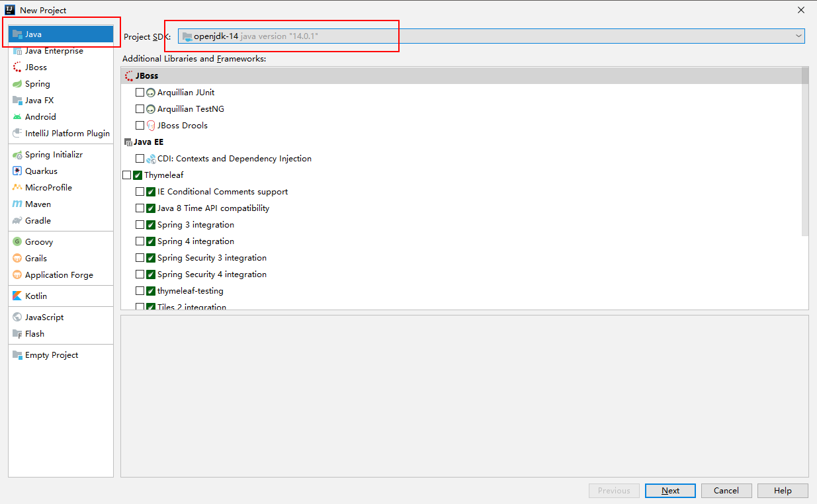The height and width of the screenshot is (504, 817).
Task: Click the JBoss Drools icon
Action: click(x=151, y=126)
